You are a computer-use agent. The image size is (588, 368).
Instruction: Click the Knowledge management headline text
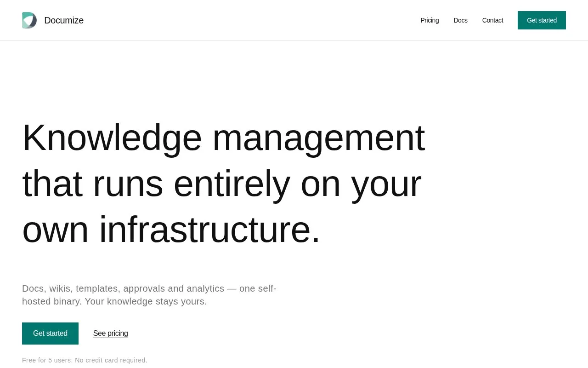[224, 183]
